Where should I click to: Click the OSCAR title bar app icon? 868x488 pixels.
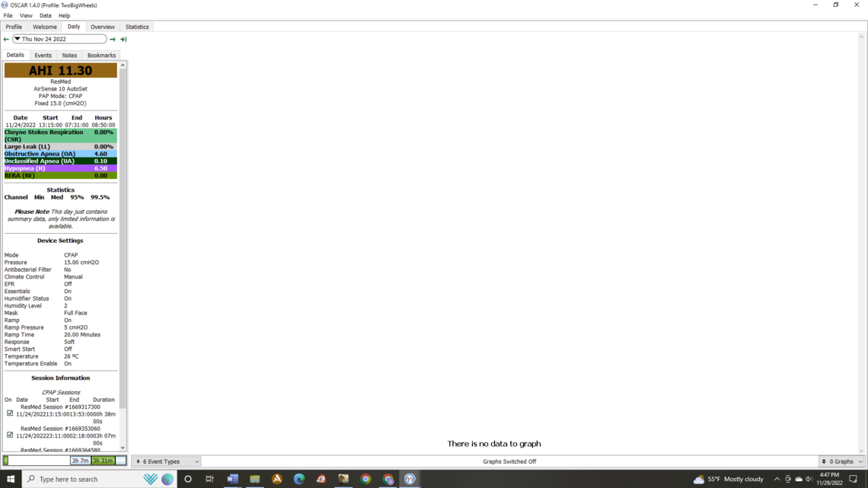click(x=5, y=5)
